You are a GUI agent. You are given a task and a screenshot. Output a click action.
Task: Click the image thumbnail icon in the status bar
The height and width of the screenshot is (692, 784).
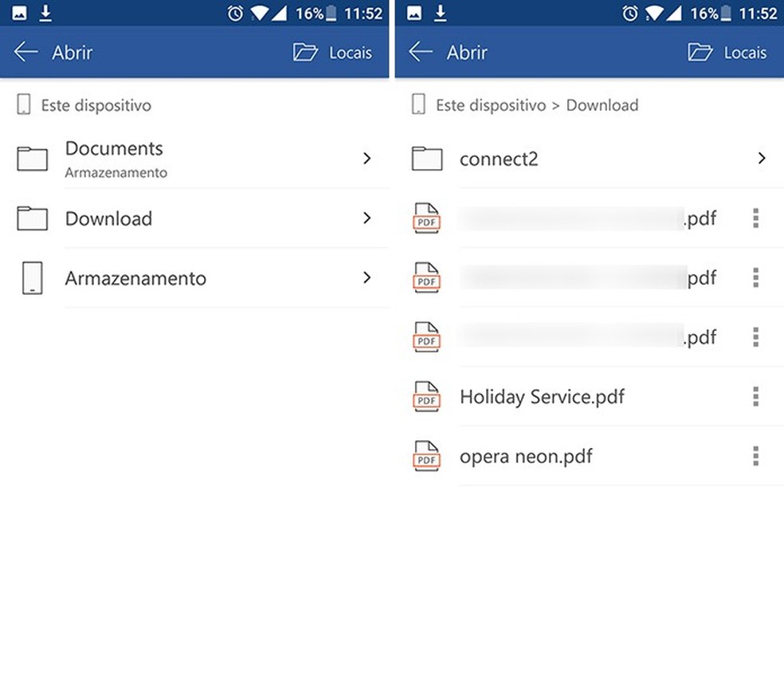click(x=18, y=13)
